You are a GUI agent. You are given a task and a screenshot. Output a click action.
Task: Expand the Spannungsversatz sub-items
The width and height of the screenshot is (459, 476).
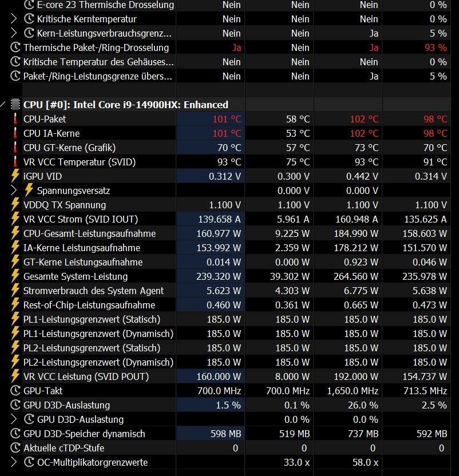click(x=13, y=191)
